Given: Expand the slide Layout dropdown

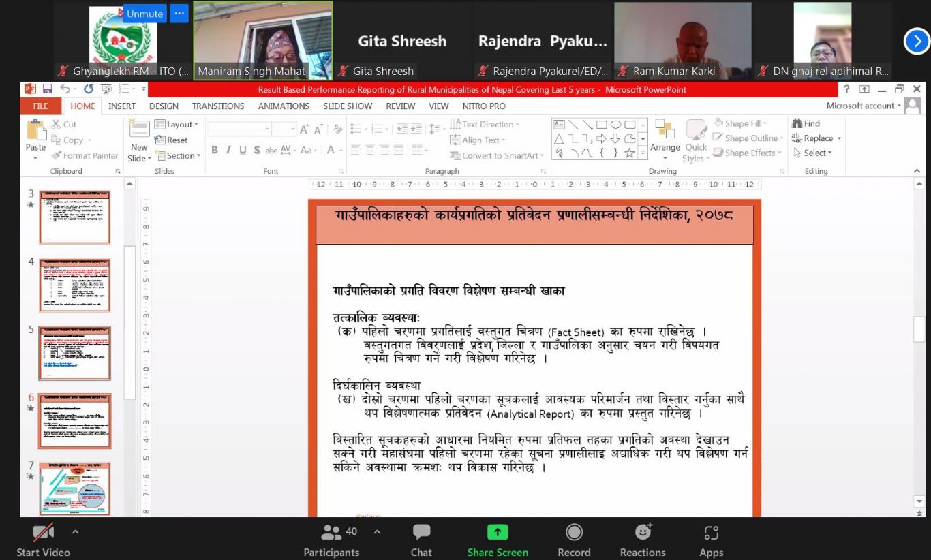Looking at the screenshot, I should [177, 125].
